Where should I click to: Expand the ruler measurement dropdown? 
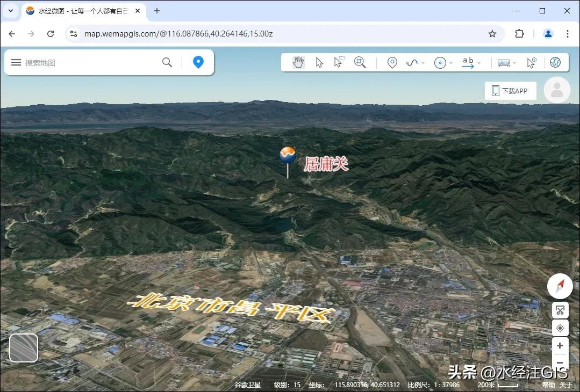[x=514, y=63]
